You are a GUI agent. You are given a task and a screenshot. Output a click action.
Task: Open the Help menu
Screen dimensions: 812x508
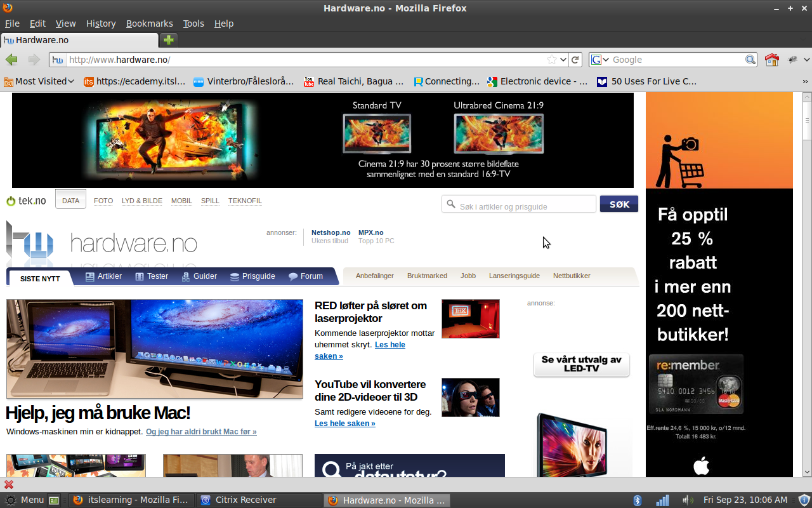[x=224, y=23]
